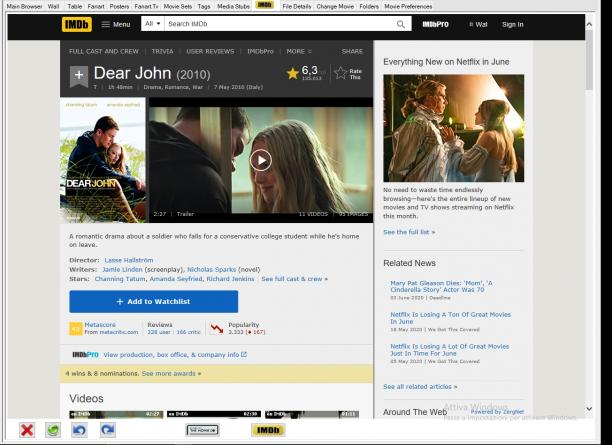Click the red X cancel icon
This screenshot has width=612, height=445.
(27, 430)
